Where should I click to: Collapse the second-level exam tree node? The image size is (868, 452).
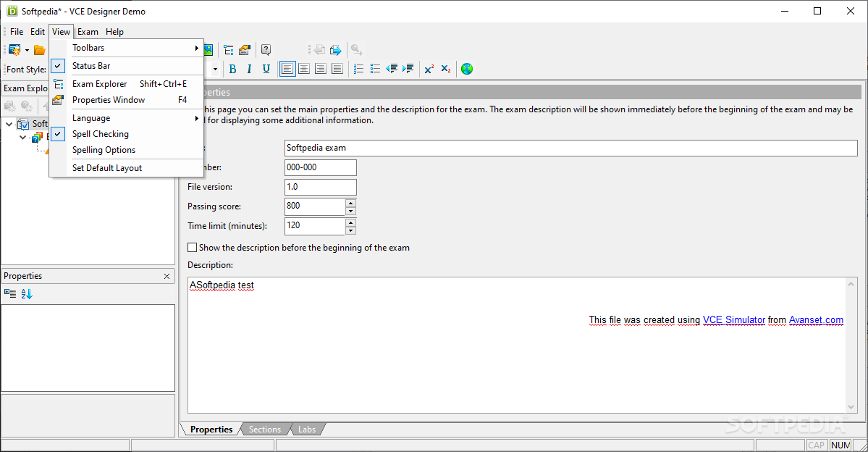point(22,137)
